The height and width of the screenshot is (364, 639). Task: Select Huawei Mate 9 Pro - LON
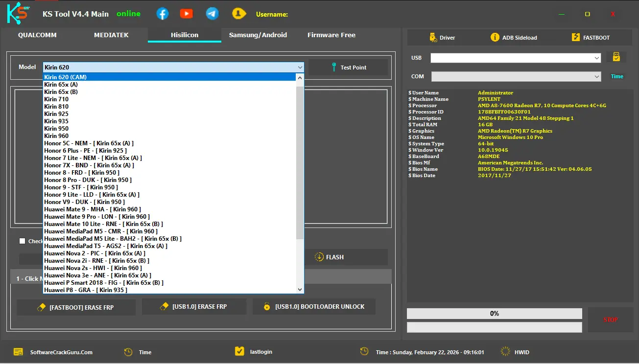click(x=169, y=217)
